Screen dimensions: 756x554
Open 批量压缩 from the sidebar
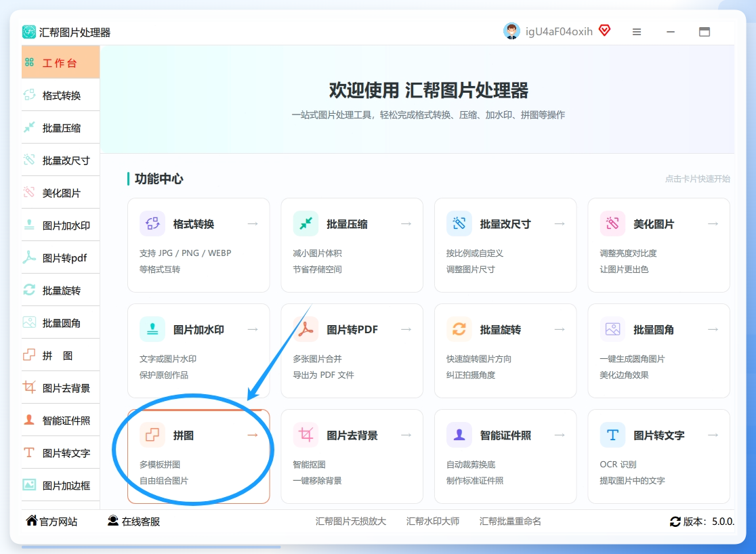pos(60,128)
